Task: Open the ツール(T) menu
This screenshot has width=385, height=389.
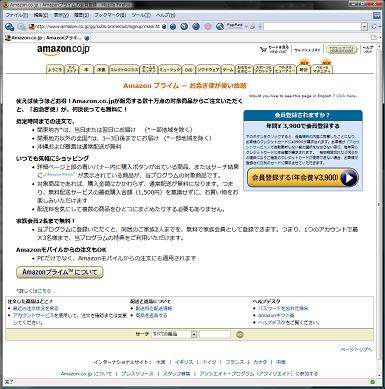Action: 141,15
